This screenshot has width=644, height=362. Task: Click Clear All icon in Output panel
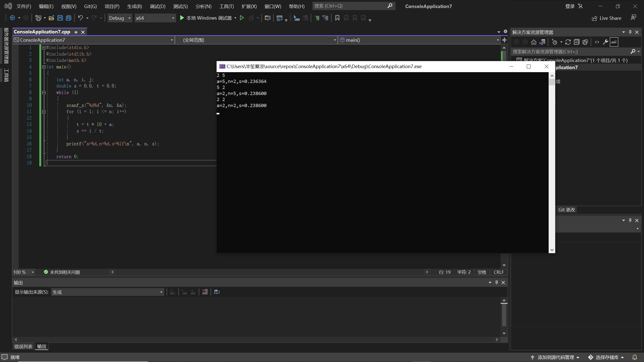(x=205, y=292)
